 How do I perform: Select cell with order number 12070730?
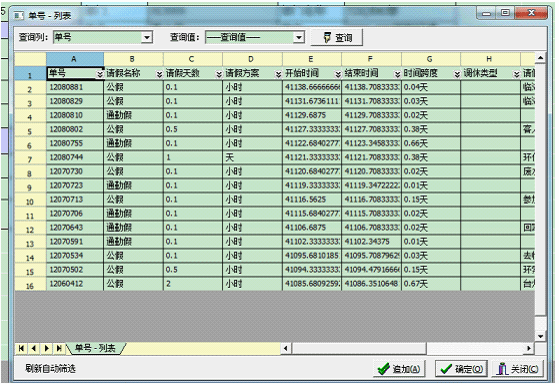point(75,171)
